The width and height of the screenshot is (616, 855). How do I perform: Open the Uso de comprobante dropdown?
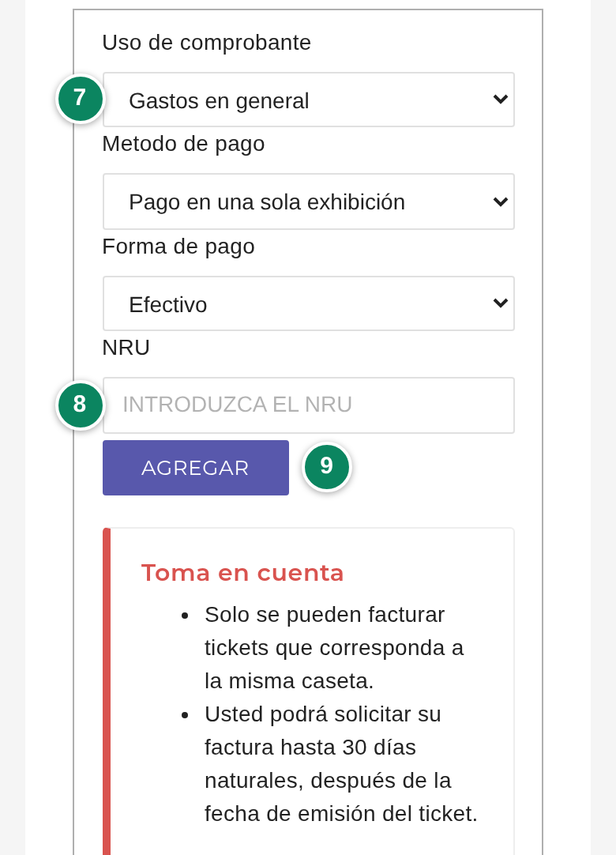[309, 100]
